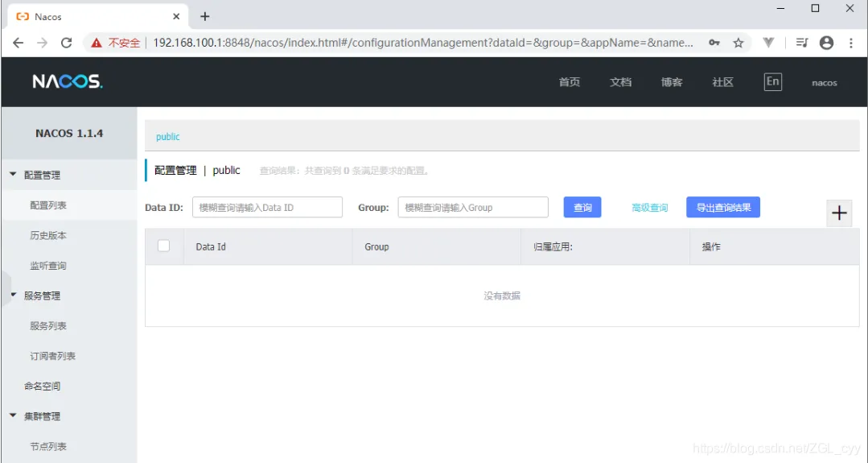Image resolution: width=868 pixels, height=463 pixels.
Task: Click the 没有数据 empty message
Action: click(502, 296)
